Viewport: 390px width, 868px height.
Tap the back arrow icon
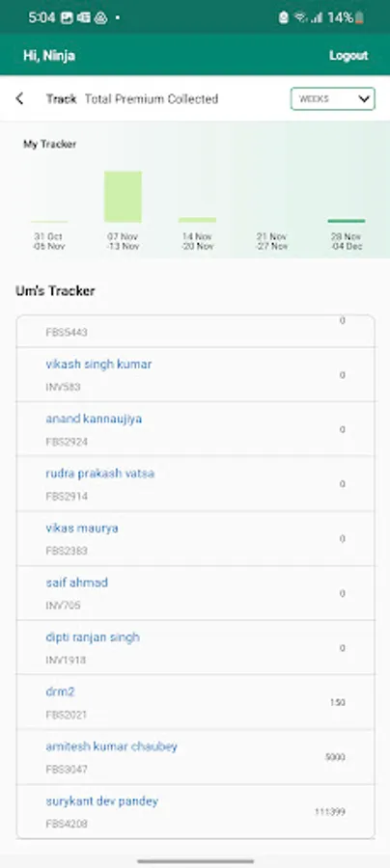click(20, 98)
